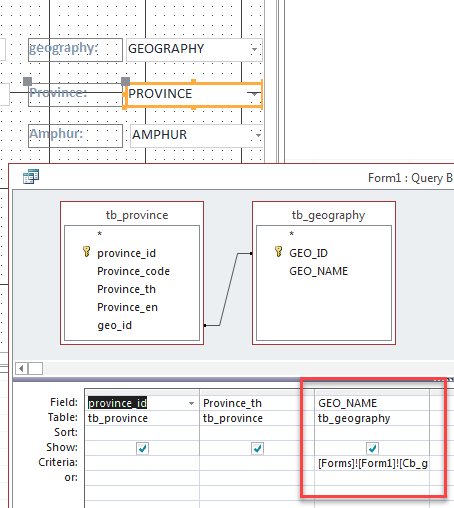Select Province_code field in tb_province

pyautogui.click(x=133, y=271)
